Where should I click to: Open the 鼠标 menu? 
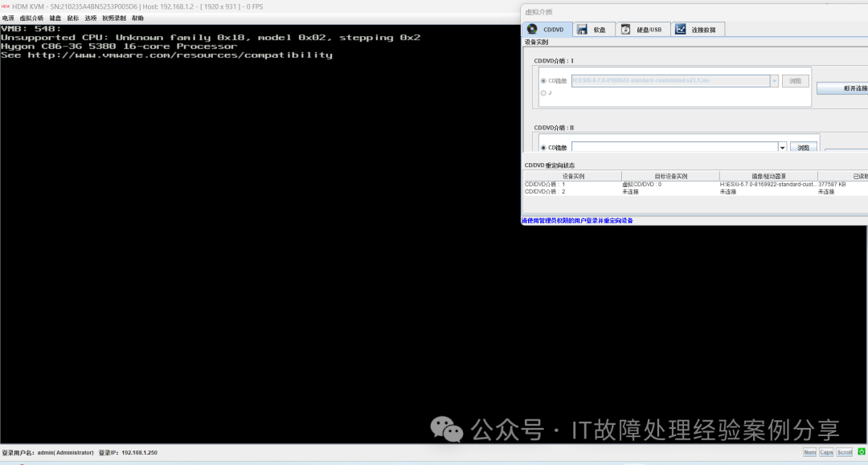pos(73,18)
